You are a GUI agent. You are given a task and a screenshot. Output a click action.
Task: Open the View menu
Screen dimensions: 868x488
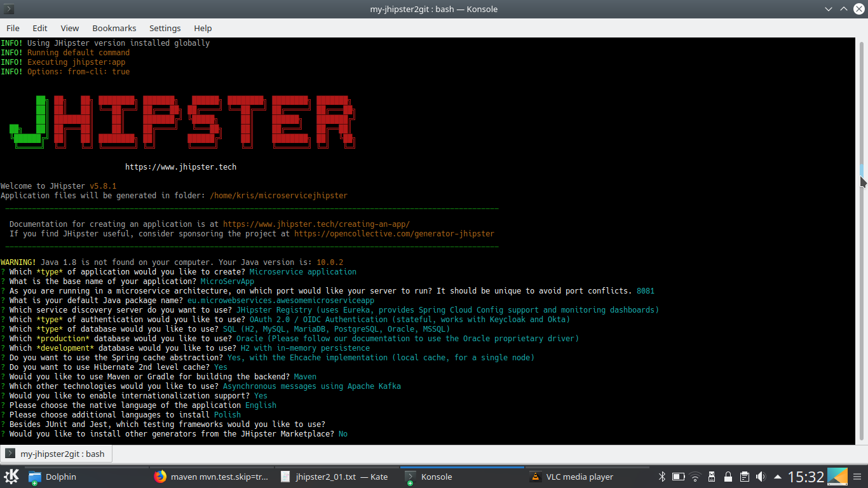tap(70, 28)
